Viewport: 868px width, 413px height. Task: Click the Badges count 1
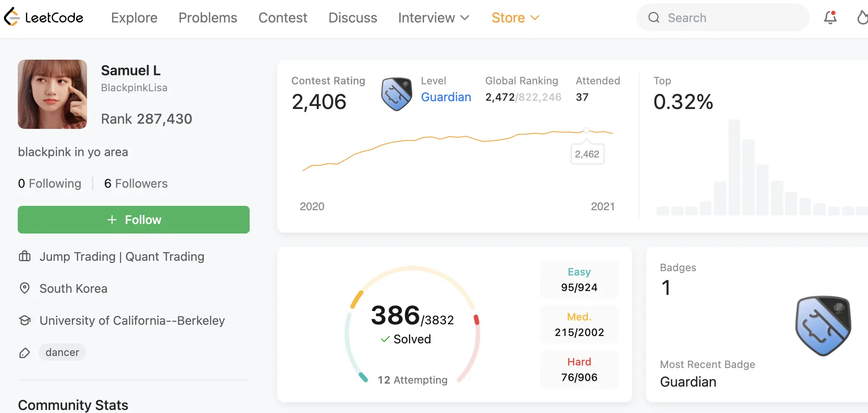666,288
